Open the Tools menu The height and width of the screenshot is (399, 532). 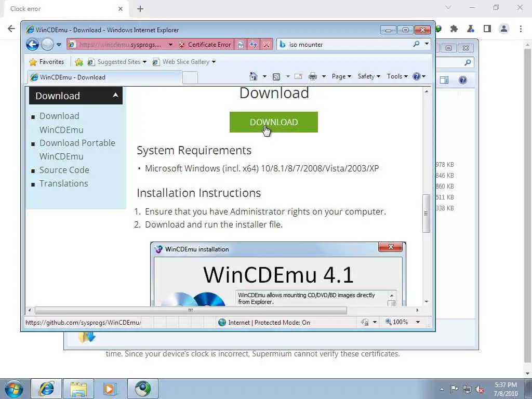(397, 76)
